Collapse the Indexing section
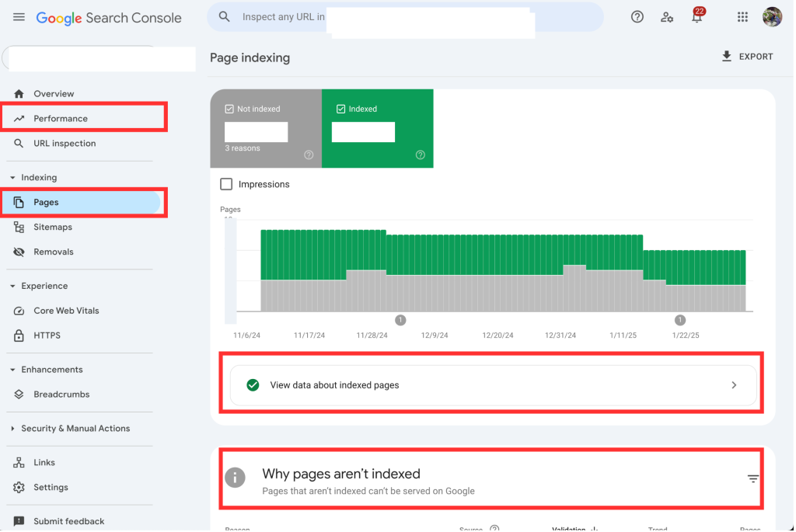 coord(12,178)
